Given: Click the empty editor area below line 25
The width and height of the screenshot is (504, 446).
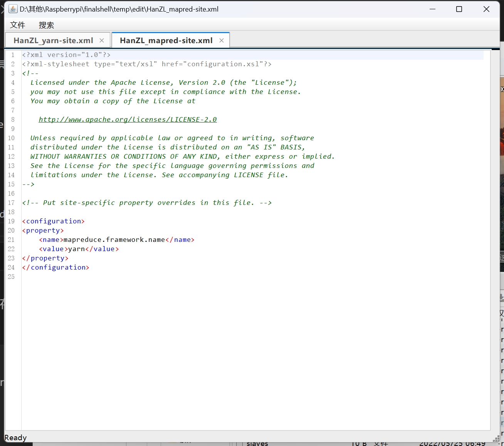Looking at the screenshot, I should (x=231, y=347).
